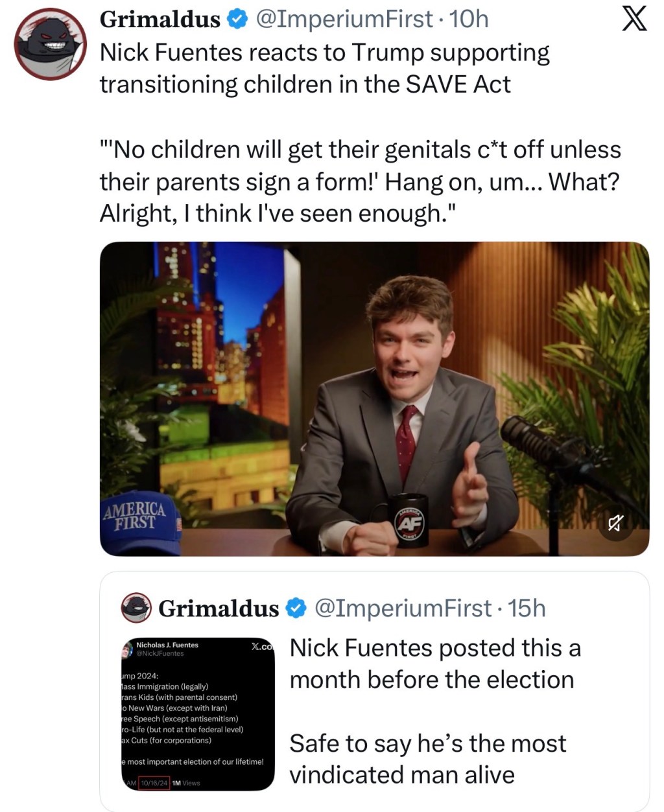Screen dimensions: 664x812
Task: Click the 15h timestamp on quoted post
Action: click(527, 608)
